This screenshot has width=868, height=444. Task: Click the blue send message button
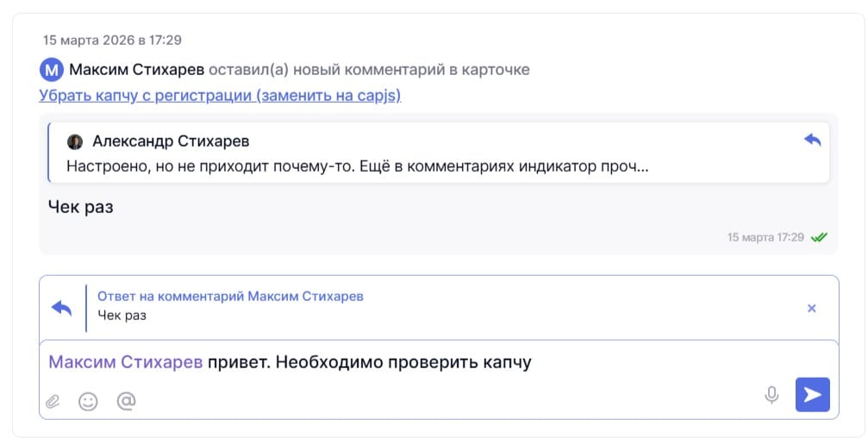click(x=812, y=395)
